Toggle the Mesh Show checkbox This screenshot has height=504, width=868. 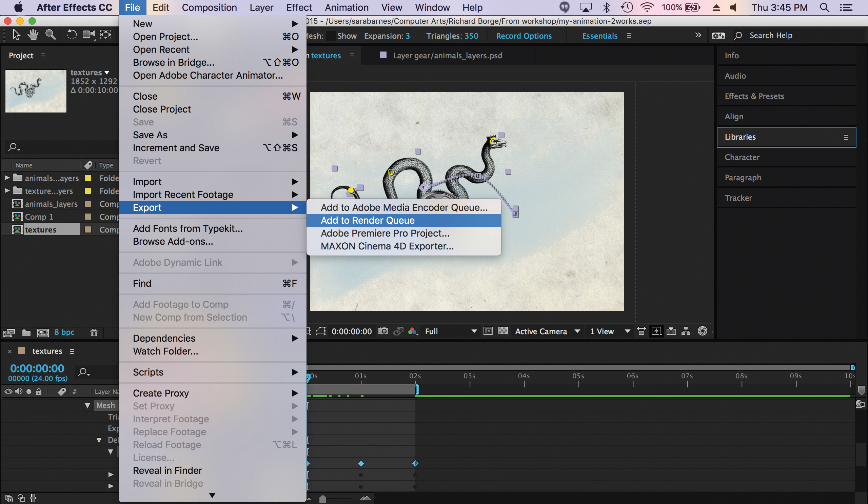[331, 36]
